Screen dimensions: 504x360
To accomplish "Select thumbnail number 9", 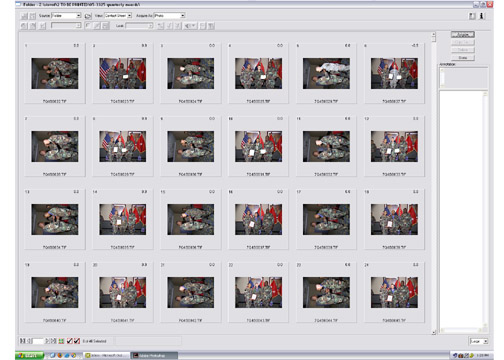I will (191, 146).
